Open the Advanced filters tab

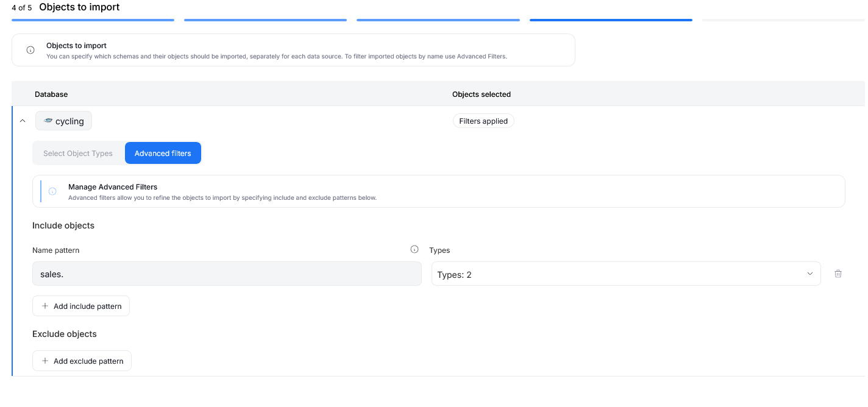(163, 154)
